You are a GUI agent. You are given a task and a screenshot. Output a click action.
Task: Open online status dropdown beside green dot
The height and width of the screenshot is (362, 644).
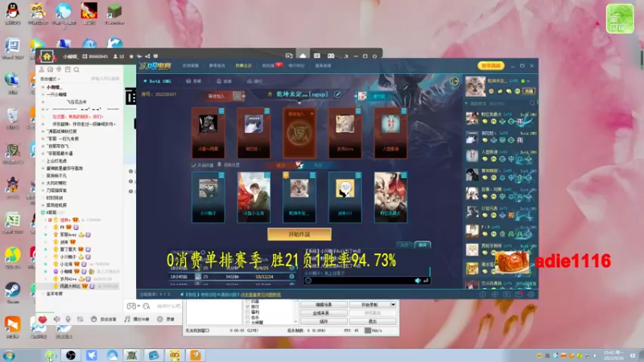[528, 81]
